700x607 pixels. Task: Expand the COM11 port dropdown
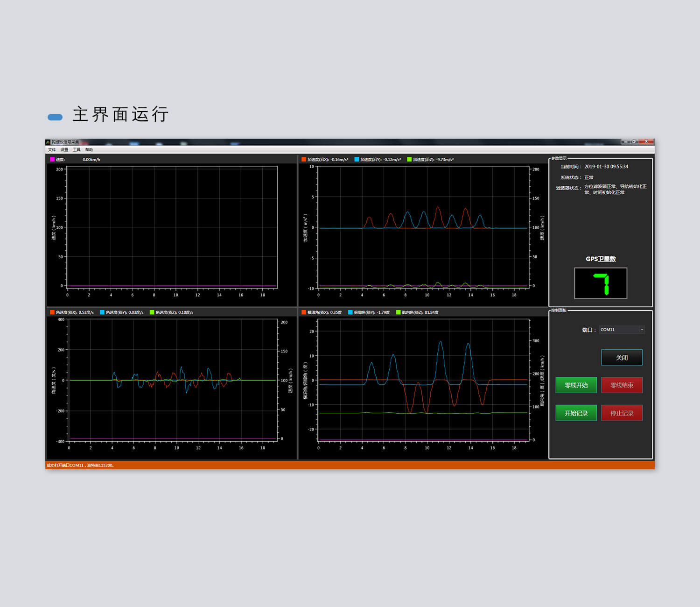[x=642, y=330]
